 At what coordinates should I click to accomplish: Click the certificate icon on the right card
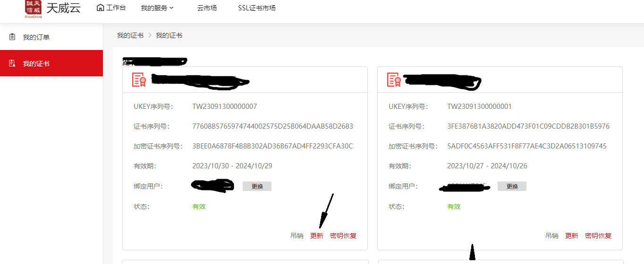pos(394,80)
